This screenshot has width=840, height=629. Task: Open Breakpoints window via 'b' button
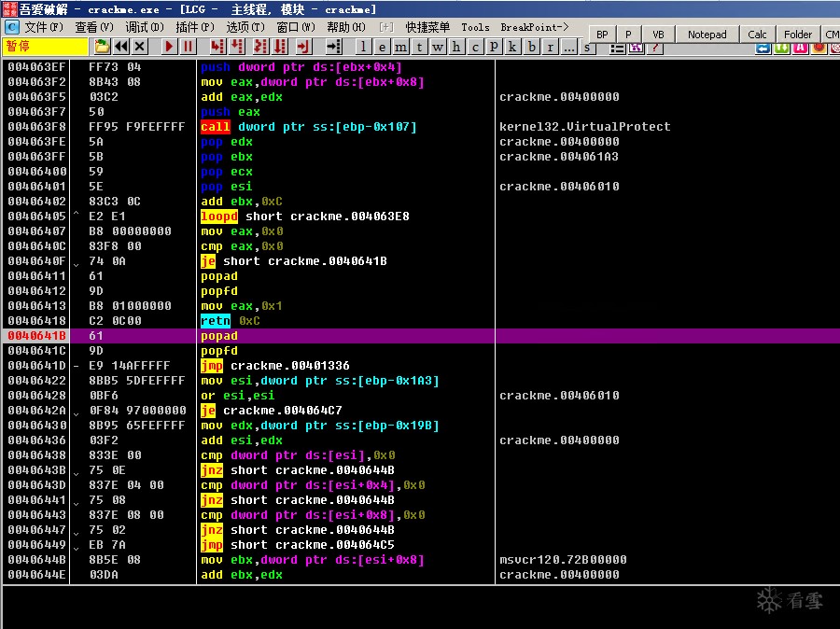click(531, 47)
